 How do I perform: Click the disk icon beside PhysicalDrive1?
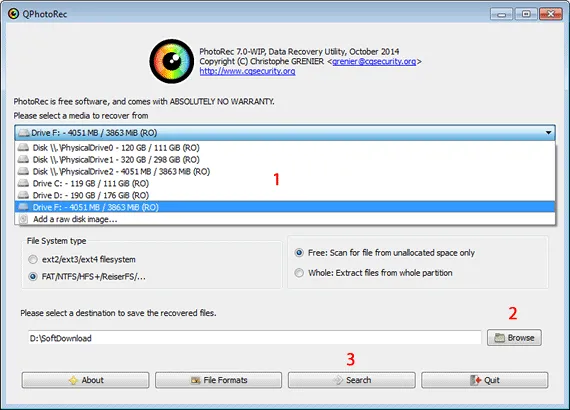click(x=23, y=159)
